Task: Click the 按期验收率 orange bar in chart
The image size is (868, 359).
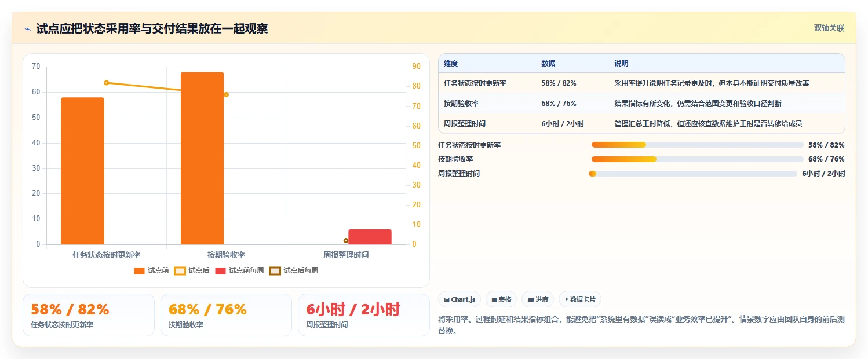Action: coord(202,158)
